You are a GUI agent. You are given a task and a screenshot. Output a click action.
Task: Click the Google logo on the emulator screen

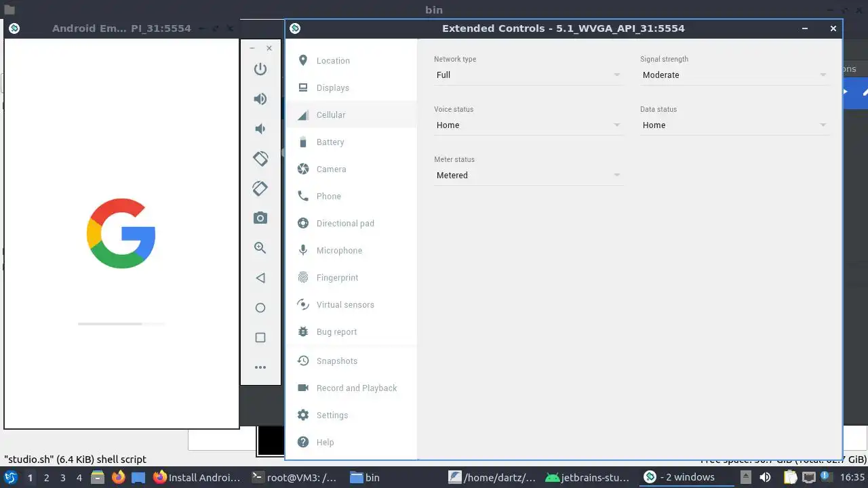121,233
